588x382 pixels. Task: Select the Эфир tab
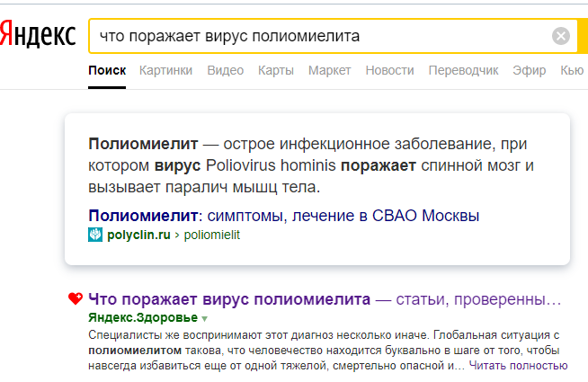pyautogui.click(x=529, y=70)
